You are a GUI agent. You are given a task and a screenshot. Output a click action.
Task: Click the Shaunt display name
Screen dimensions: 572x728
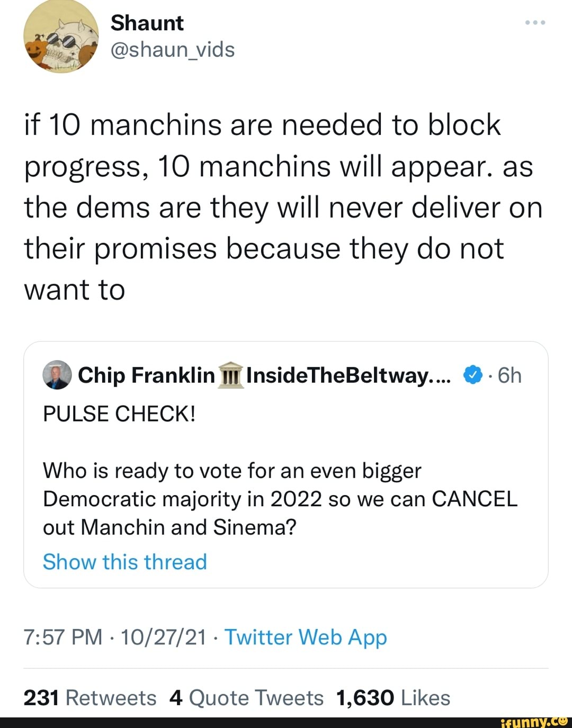tap(147, 23)
